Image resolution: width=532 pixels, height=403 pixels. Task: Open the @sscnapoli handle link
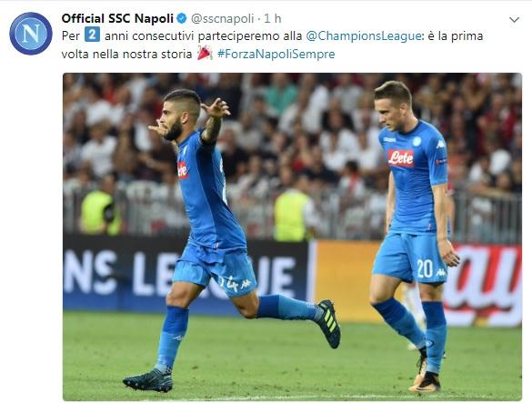[222, 19]
